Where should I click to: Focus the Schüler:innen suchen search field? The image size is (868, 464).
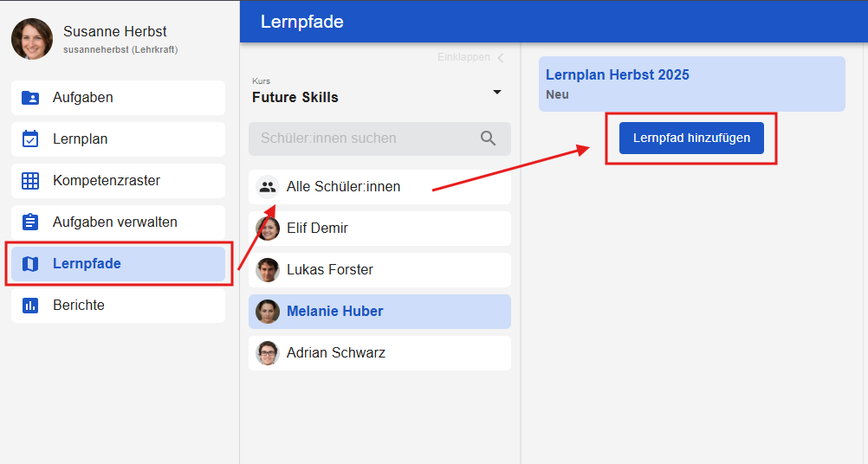(364, 139)
